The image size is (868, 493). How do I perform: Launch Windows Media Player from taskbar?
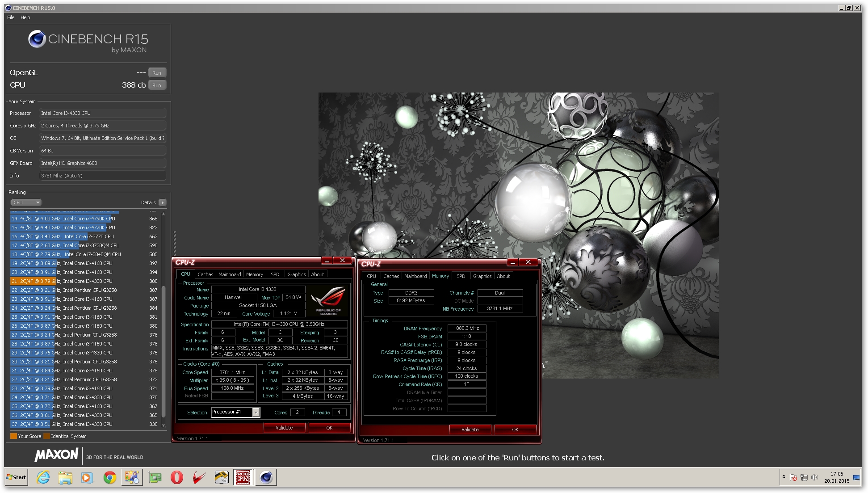[x=87, y=477]
